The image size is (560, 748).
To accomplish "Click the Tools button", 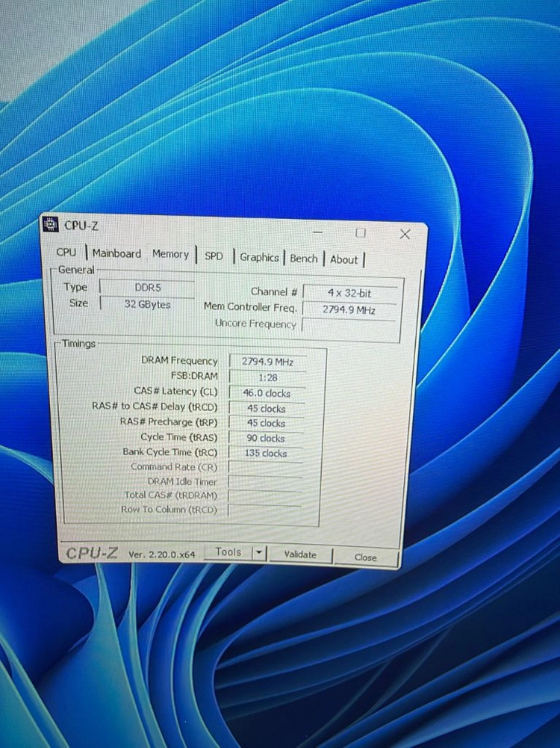I will (x=228, y=552).
